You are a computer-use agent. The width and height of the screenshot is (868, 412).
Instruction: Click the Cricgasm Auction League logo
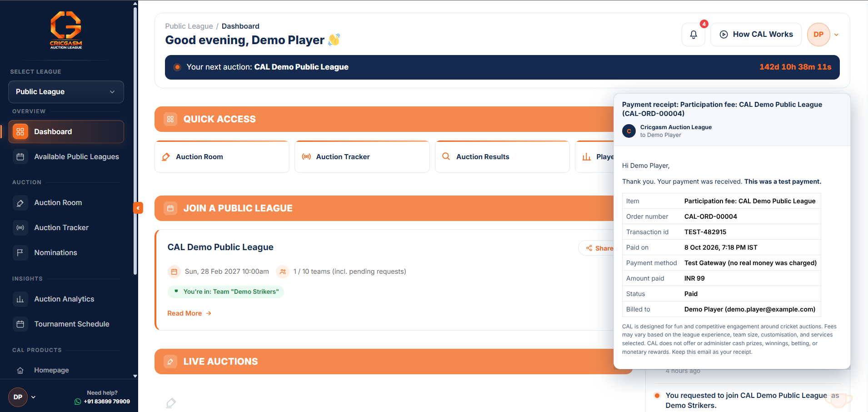(x=66, y=30)
